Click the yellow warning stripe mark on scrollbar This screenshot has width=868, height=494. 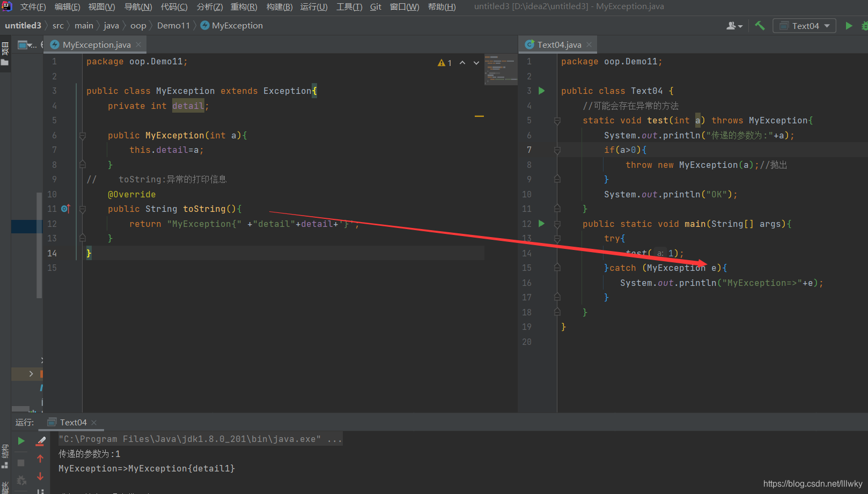(x=479, y=116)
